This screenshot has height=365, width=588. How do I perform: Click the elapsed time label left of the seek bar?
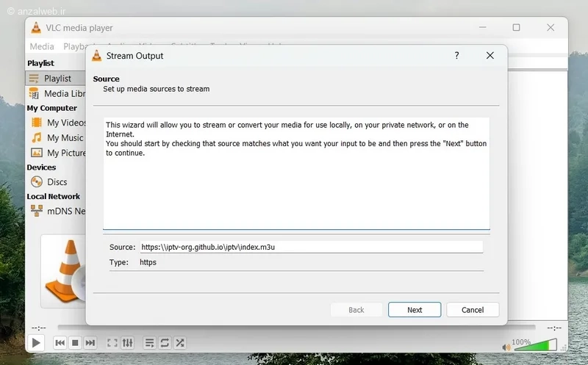tap(39, 328)
